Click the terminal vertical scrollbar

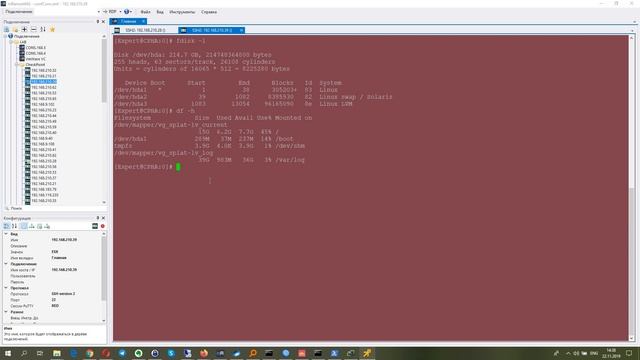click(x=632, y=187)
